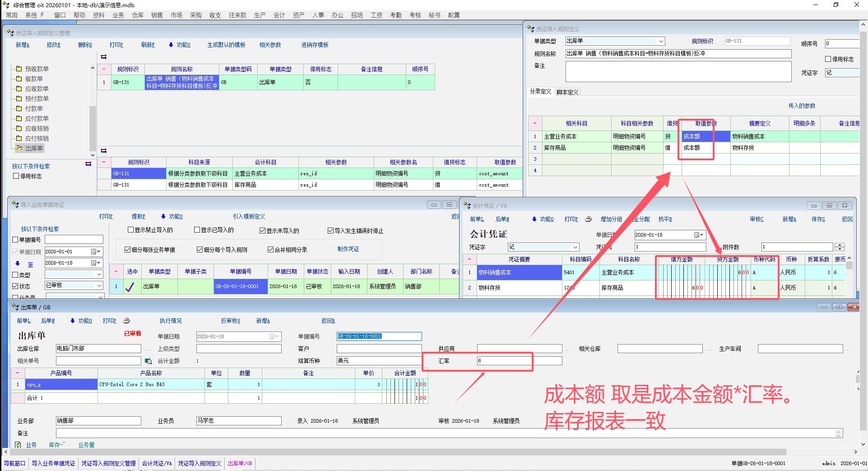
Task: Uncheck the 合并相同分录 checkbox
Action: click(271, 250)
